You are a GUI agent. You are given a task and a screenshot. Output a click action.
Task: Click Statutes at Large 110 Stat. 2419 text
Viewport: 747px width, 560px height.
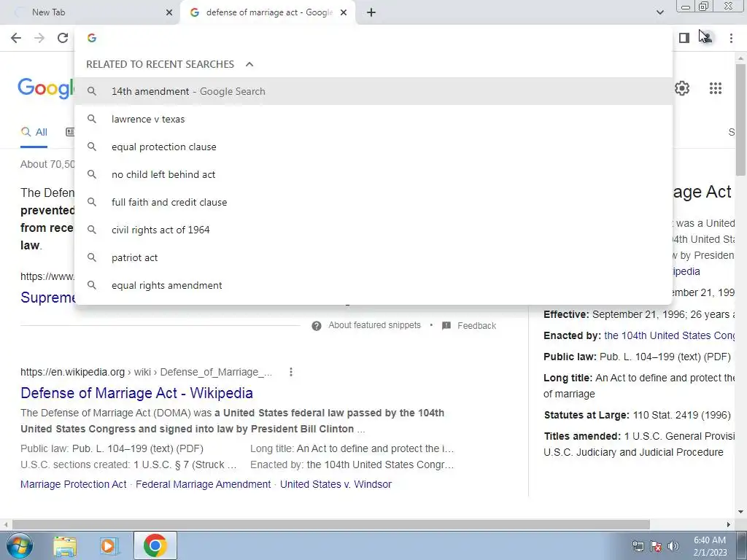coord(637,415)
